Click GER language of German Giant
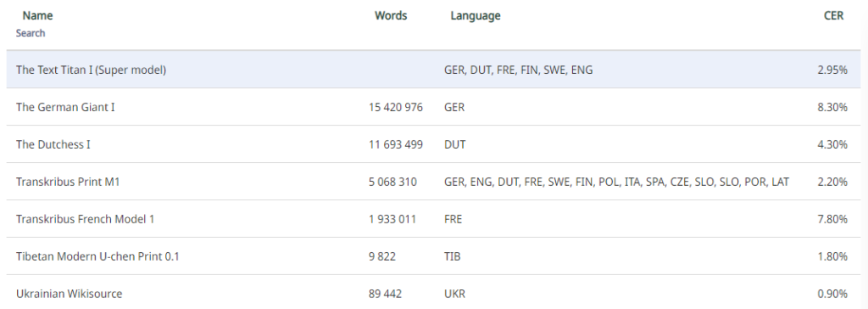The height and width of the screenshot is (309, 868). click(x=454, y=107)
